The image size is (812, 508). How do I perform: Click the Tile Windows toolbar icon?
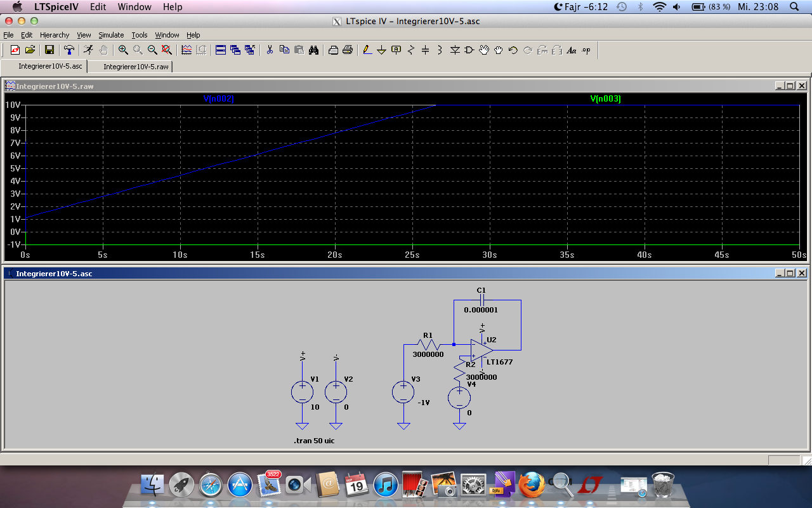[x=221, y=50]
